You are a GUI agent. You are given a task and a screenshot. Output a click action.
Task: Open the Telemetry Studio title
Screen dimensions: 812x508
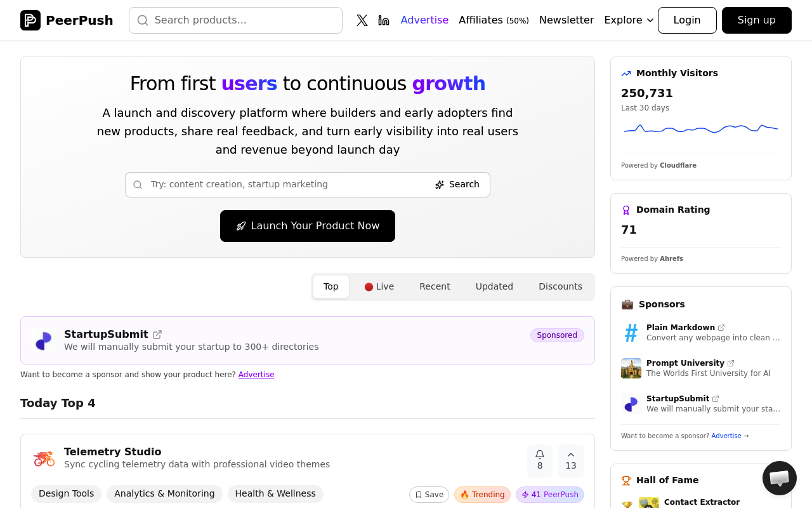(113, 452)
